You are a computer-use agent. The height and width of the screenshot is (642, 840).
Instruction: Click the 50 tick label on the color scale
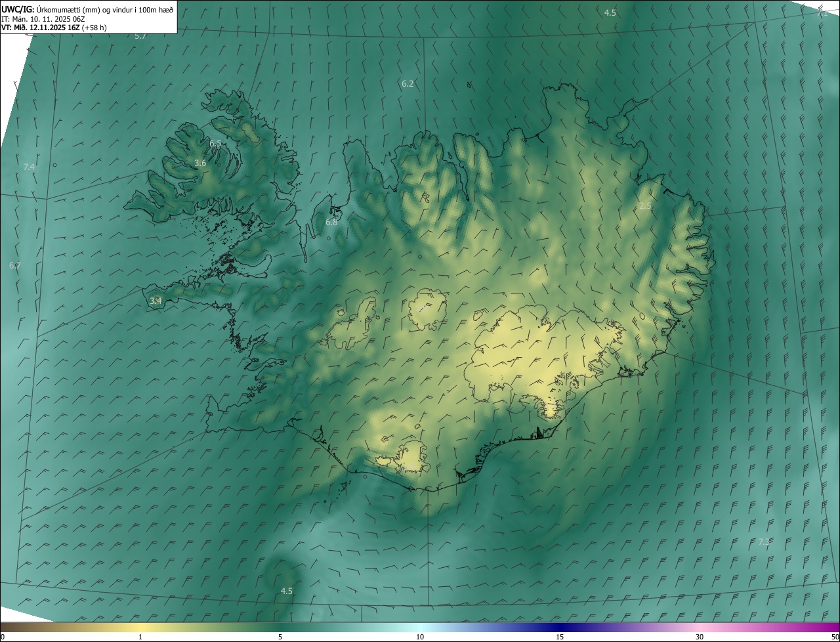pyautogui.click(x=835, y=637)
